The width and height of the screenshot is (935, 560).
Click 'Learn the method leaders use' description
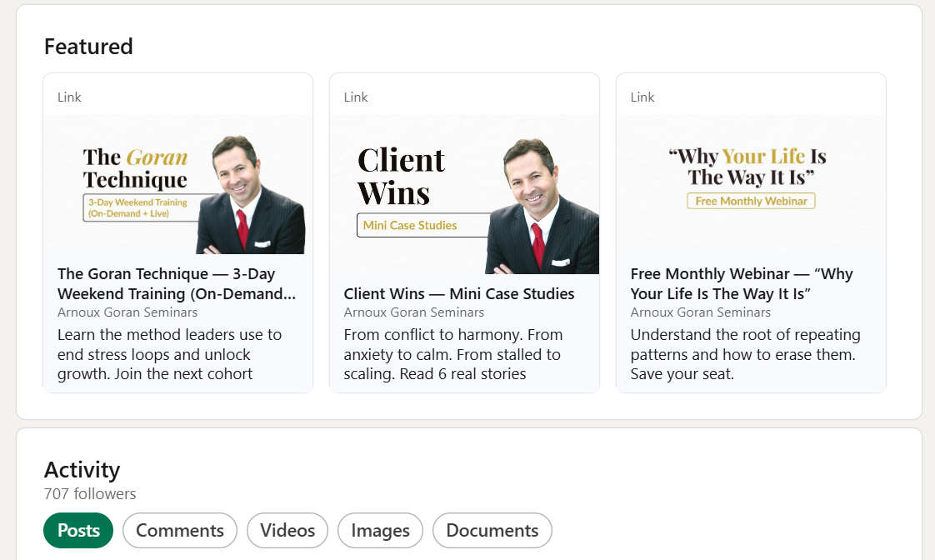tap(169, 354)
